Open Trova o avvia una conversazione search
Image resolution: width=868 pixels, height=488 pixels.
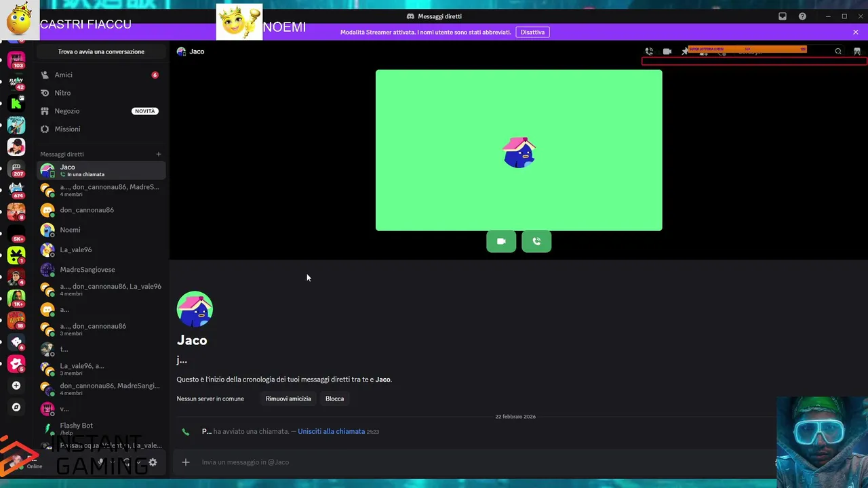tap(101, 52)
